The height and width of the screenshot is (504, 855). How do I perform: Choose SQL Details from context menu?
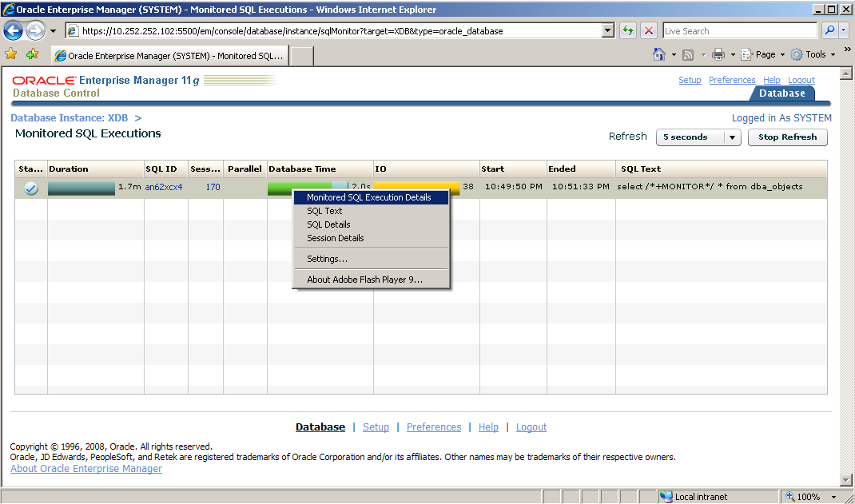coord(372,224)
